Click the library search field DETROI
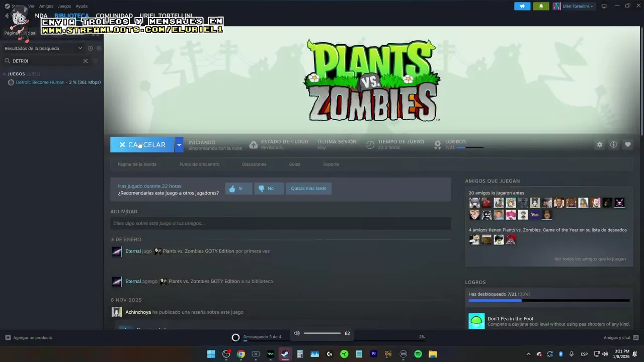Screen dimensions: 644x362 click(45, 61)
